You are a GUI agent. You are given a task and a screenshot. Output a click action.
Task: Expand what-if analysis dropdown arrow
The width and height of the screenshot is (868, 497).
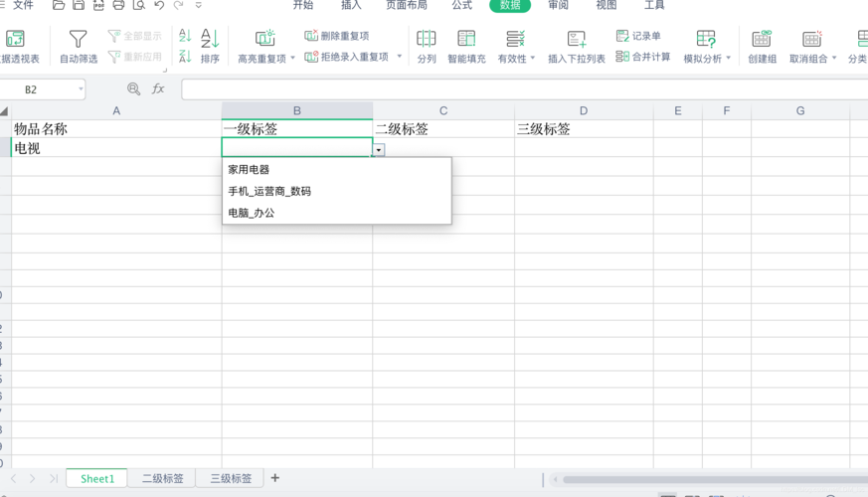pyautogui.click(x=728, y=58)
